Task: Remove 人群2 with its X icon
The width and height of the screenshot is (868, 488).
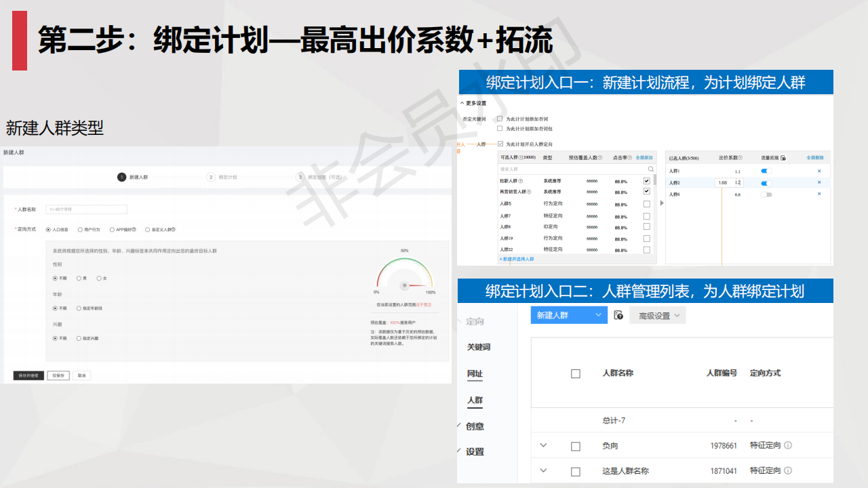Action: 819,182
